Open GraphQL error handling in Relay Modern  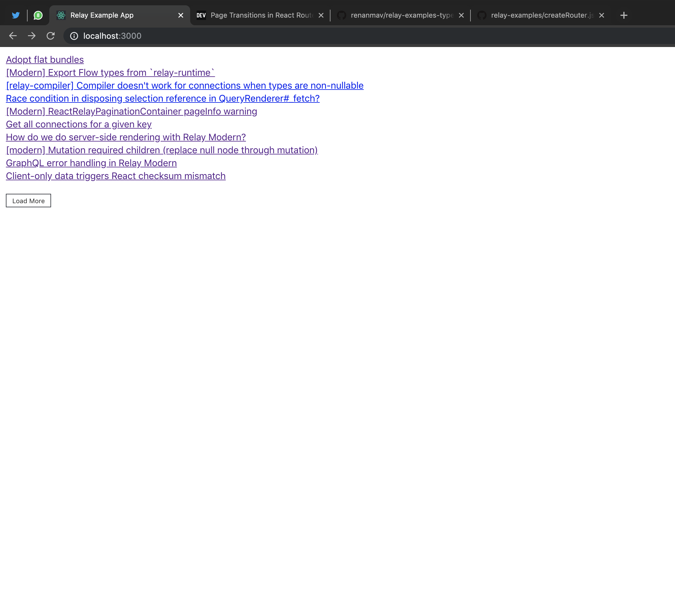pos(91,163)
